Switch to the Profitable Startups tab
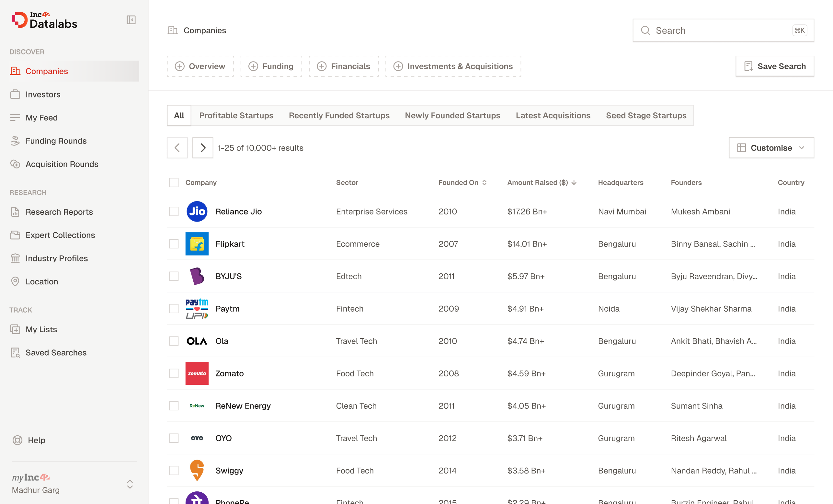Viewport: 833px width, 504px height. coord(236,116)
